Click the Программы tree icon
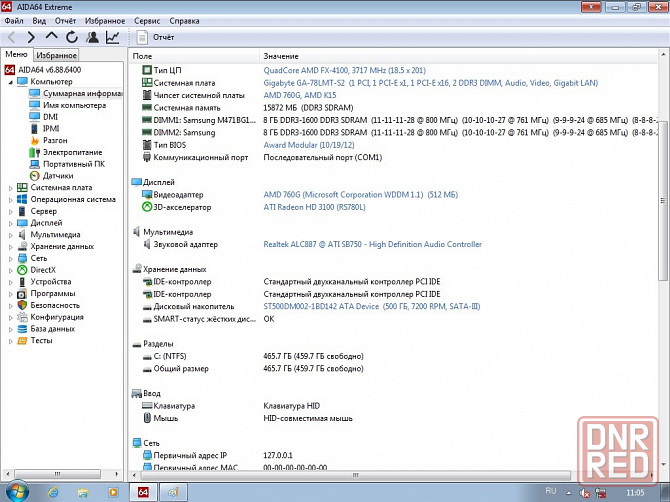Viewport: 670px width, 502px height. point(22,294)
